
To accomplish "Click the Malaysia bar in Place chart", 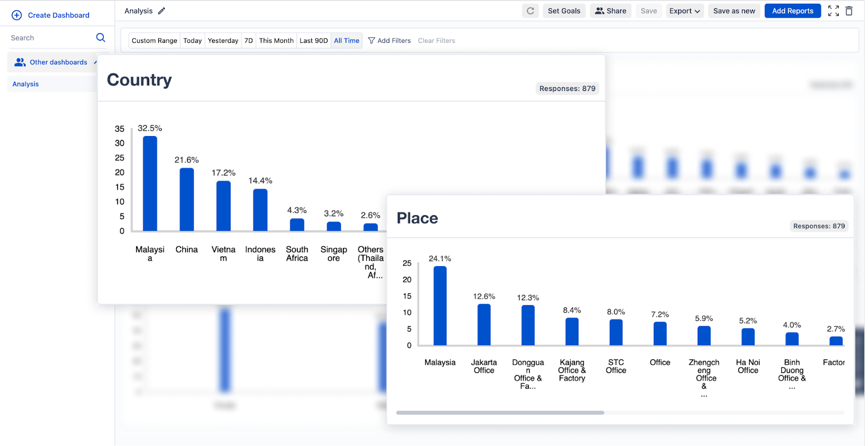I will click(440, 306).
